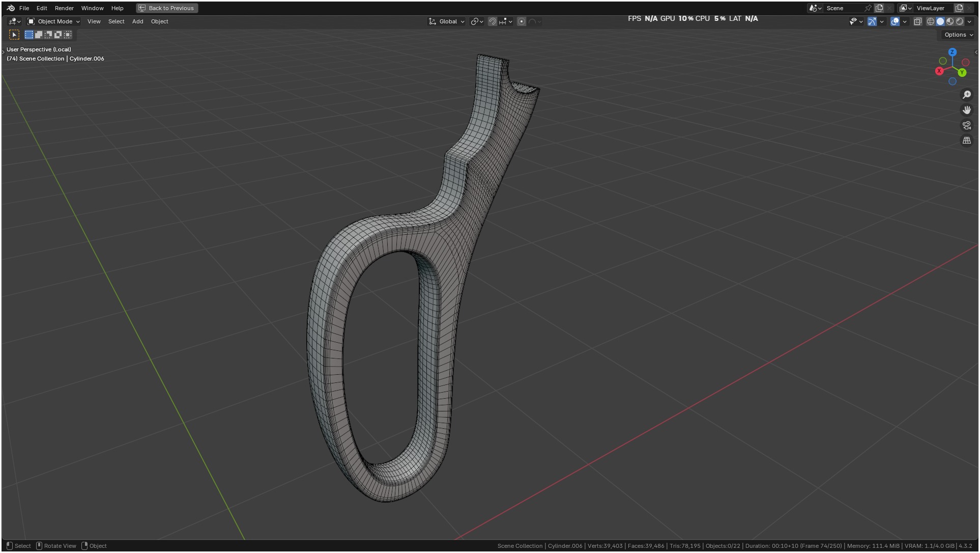This screenshot has width=980, height=553.
Task: Open the snapping options dropdown
Action: point(506,21)
